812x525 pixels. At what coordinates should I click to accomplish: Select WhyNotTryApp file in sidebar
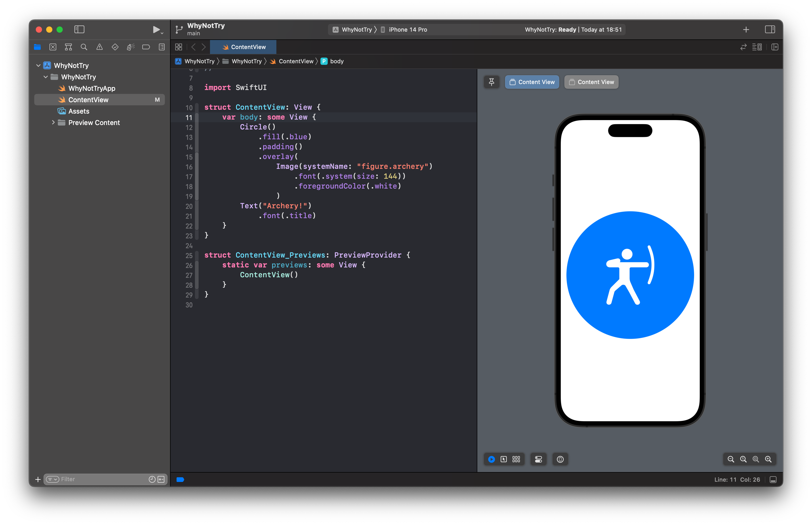click(92, 88)
